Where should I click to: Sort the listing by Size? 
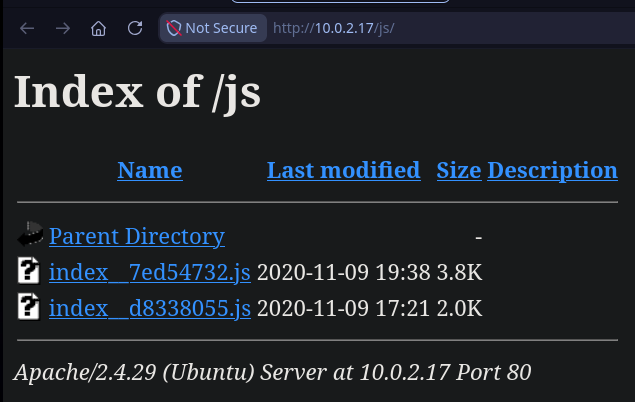[x=459, y=170]
